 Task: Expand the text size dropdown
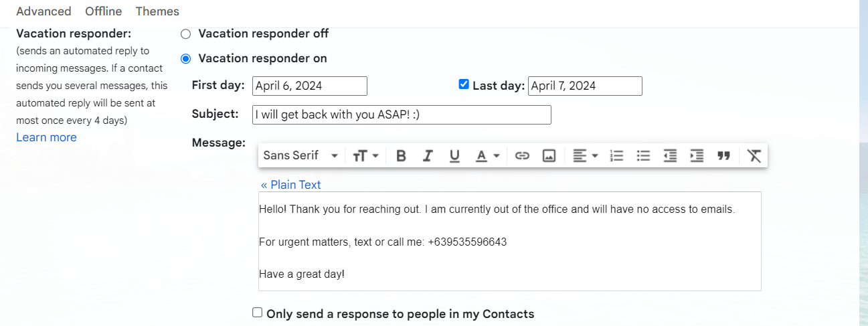(x=365, y=156)
